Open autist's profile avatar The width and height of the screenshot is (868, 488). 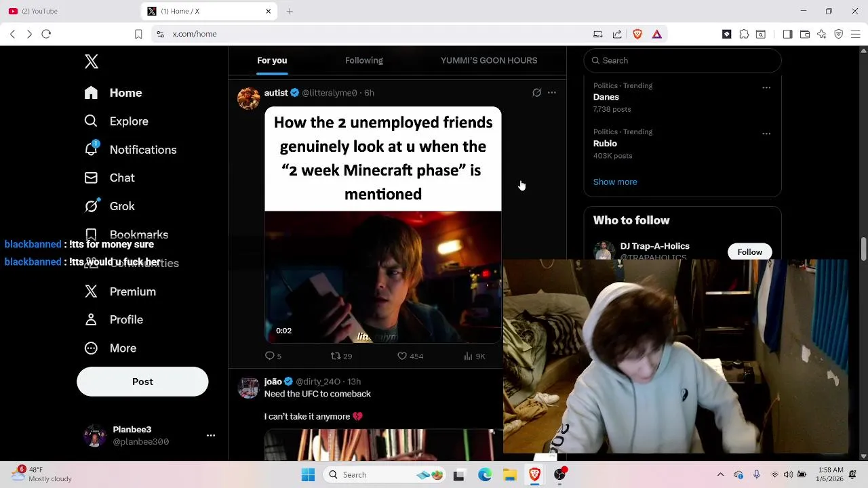248,98
